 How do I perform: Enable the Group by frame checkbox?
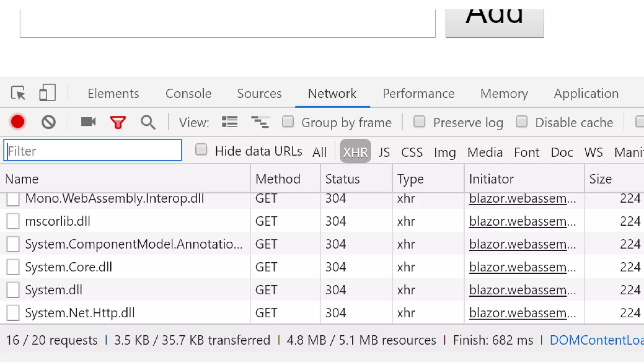click(x=288, y=122)
